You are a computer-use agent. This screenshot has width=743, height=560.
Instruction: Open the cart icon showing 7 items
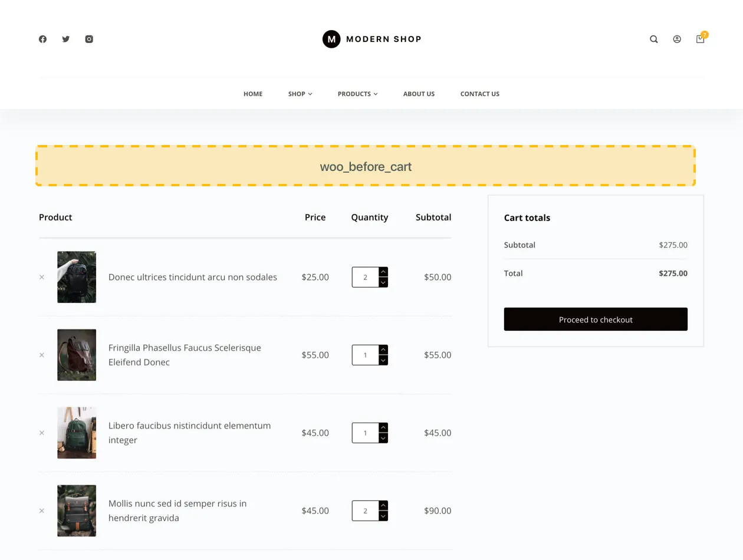[x=700, y=39]
